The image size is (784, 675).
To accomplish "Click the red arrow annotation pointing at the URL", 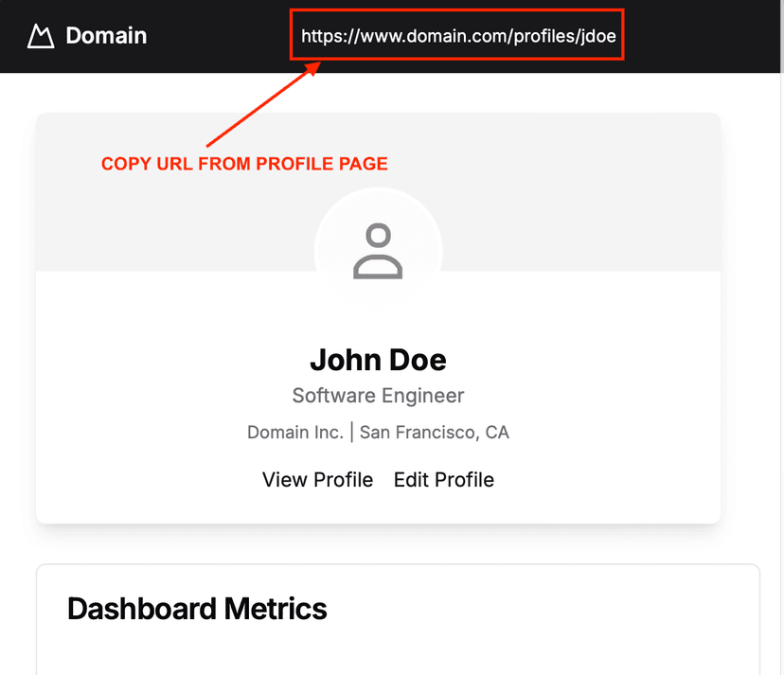I will tap(260, 104).
